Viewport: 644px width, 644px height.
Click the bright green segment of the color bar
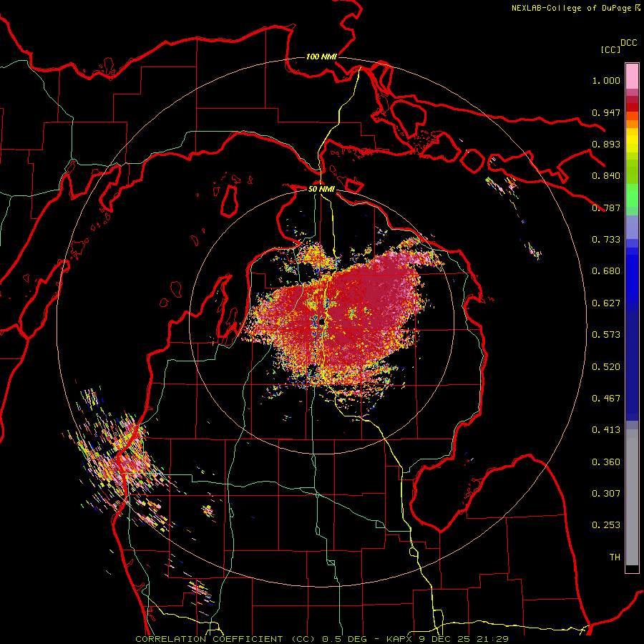point(632,195)
